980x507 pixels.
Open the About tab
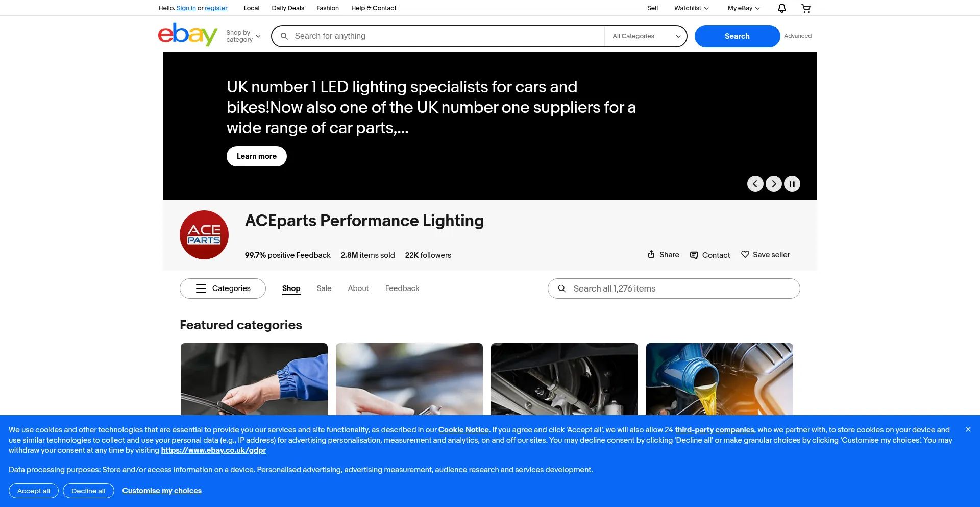tap(358, 288)
